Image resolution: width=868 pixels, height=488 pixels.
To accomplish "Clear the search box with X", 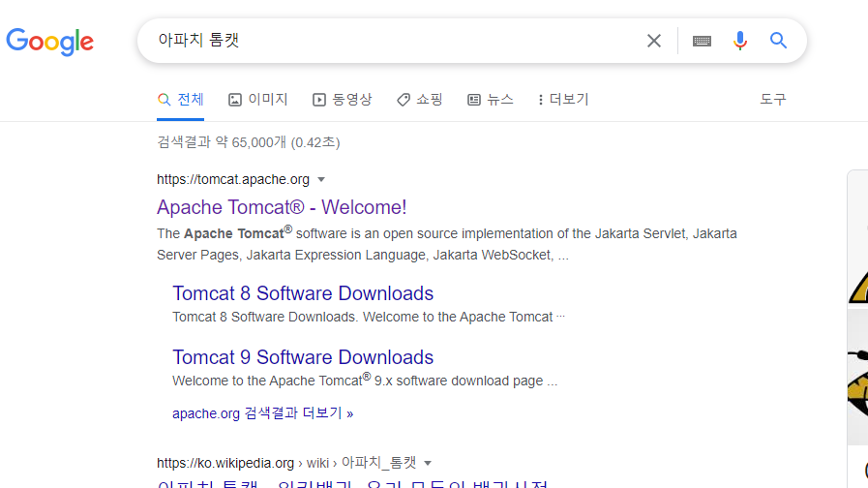I will point(654,41).
